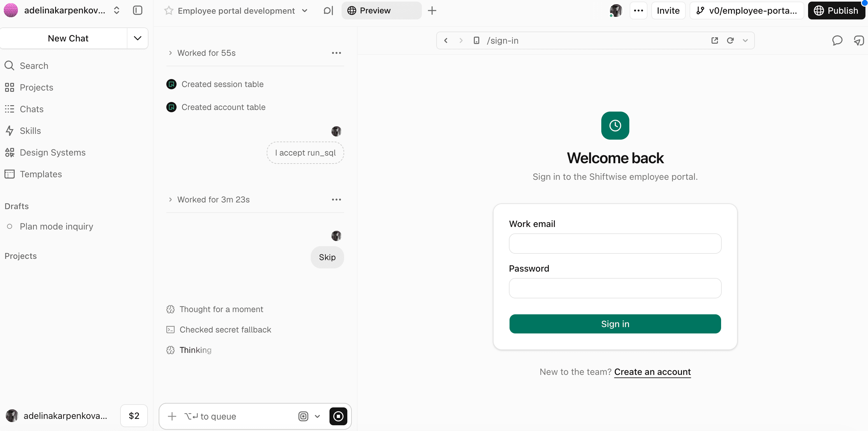Open the v0/employee-porta branch button

[x=747, y=11]
